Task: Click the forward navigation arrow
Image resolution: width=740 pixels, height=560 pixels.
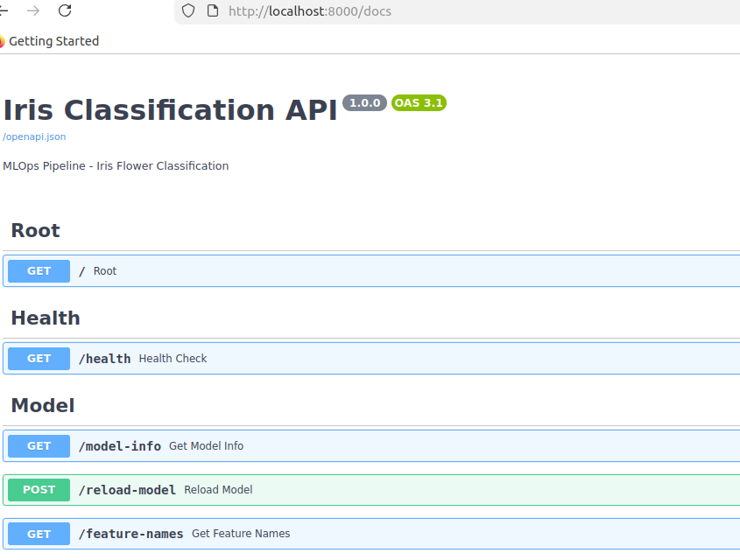Action: pyautogui.click(x=33, y=10)
